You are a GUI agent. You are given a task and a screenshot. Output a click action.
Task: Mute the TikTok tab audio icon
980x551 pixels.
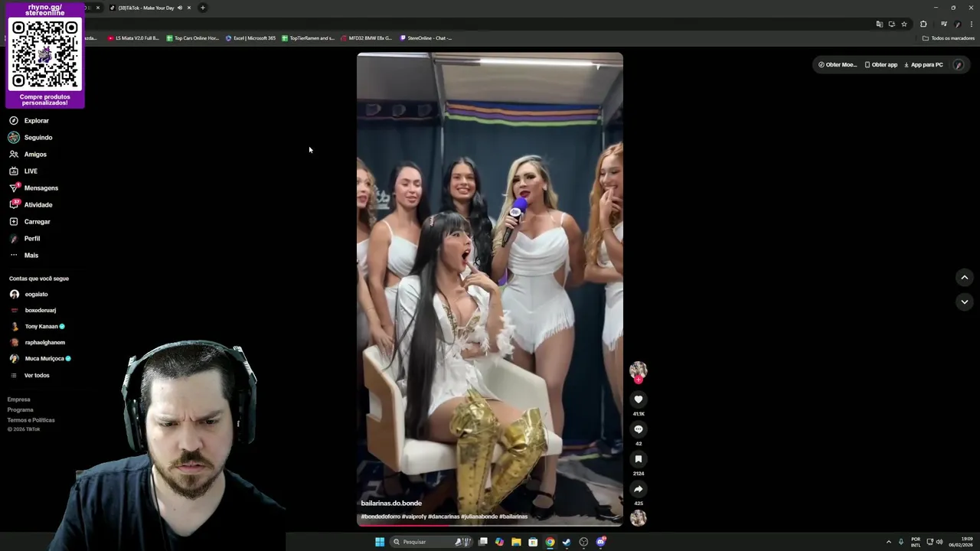click(180, 8)
